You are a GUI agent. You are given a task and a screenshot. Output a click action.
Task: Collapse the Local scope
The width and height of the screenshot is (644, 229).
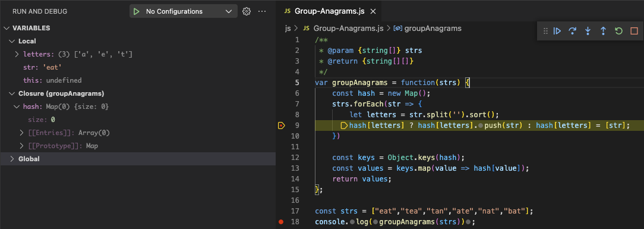[11, 41]
